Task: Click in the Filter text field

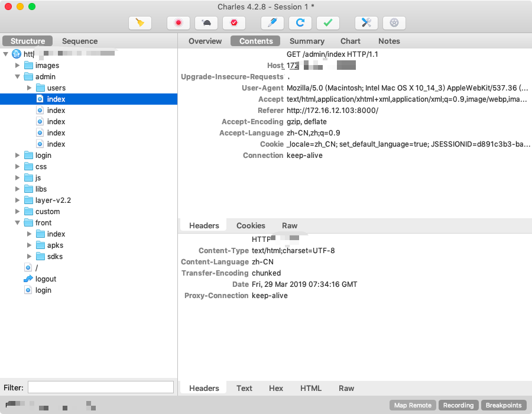Action: 100,387
